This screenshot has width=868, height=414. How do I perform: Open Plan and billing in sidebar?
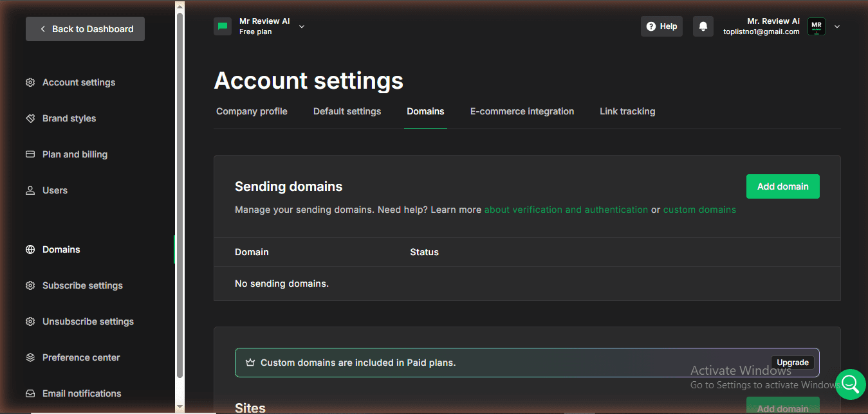click(x=75, y=154)
